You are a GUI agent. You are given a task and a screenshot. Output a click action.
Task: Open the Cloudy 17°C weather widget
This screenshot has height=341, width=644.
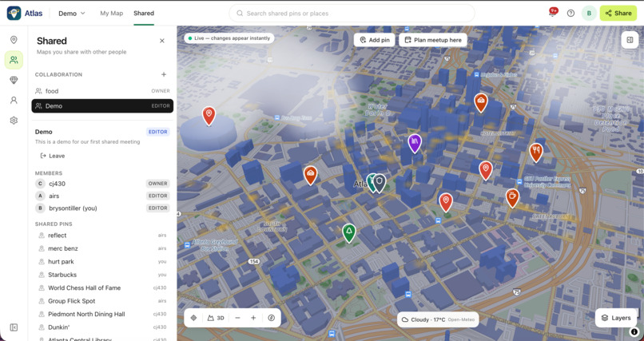pyautogui.click(x=438, y=319)
